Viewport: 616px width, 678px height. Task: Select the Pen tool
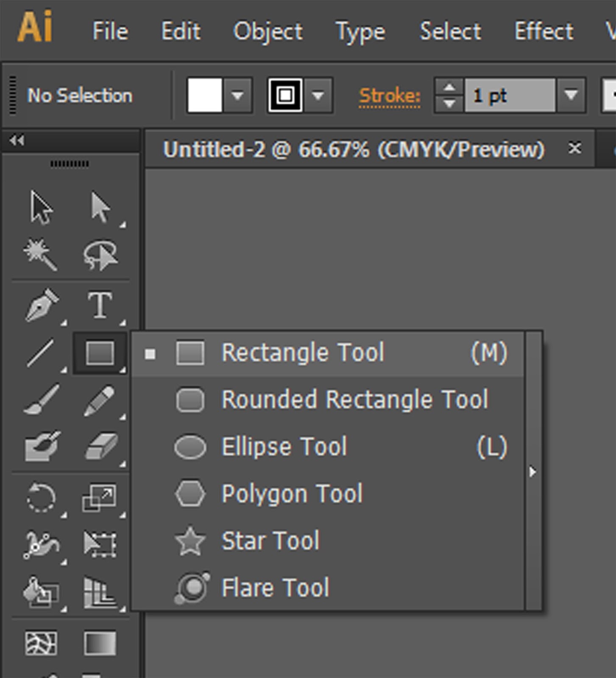tap(42, 305)
